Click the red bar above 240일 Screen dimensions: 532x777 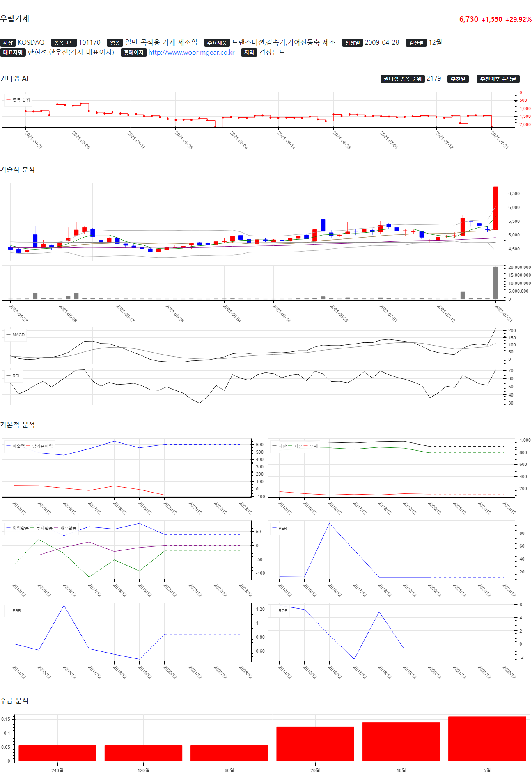click(57, 753)
